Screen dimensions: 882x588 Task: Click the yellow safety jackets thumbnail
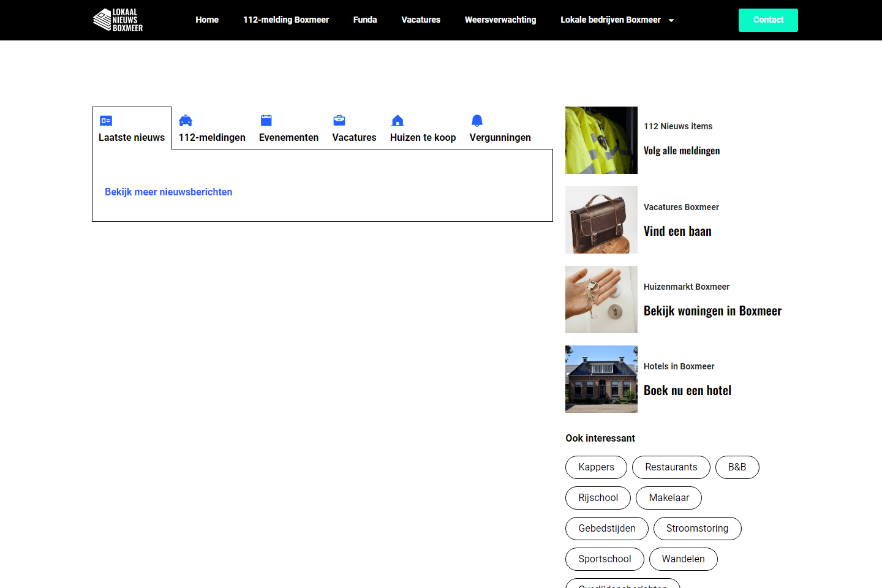pos(601,140)
